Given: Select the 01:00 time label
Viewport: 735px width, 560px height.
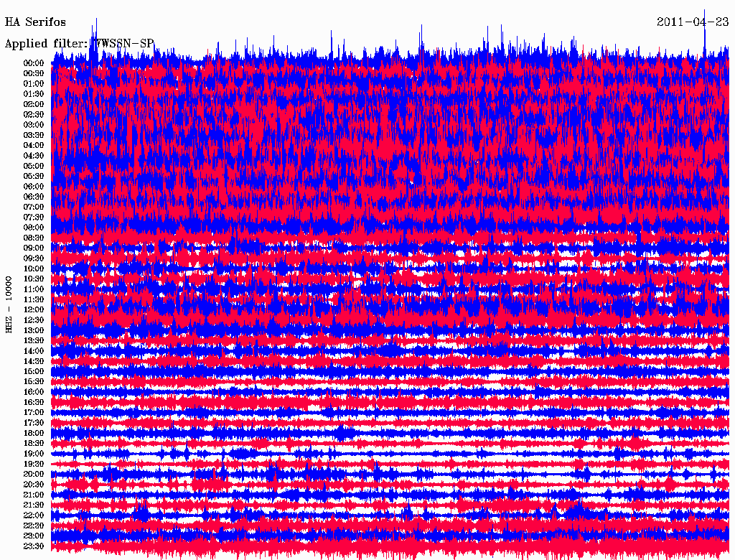Looking at the screenshot, I should 34,84.
